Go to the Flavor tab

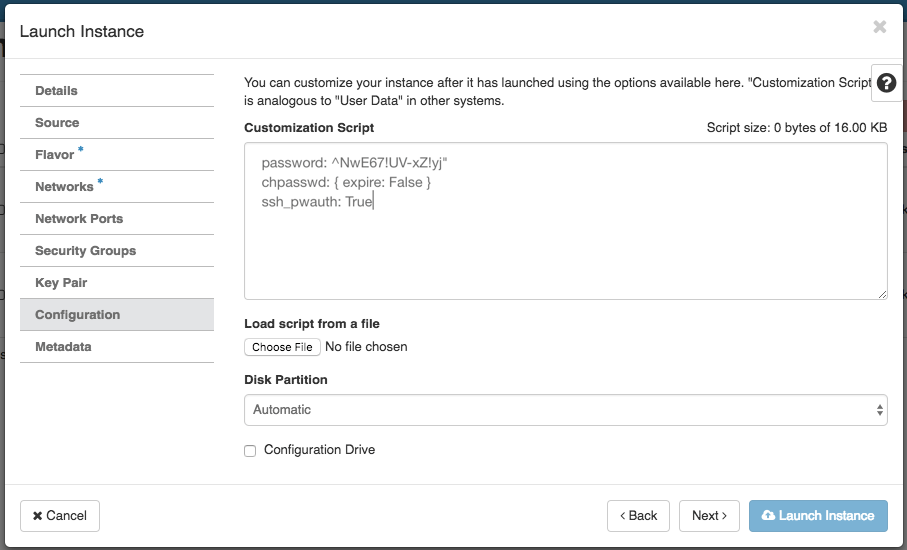[117, 154]
